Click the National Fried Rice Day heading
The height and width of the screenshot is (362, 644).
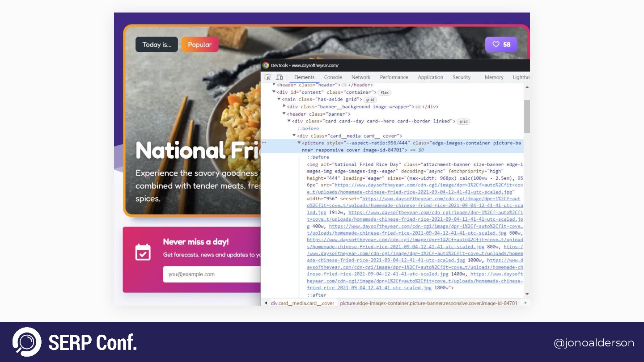198,151
